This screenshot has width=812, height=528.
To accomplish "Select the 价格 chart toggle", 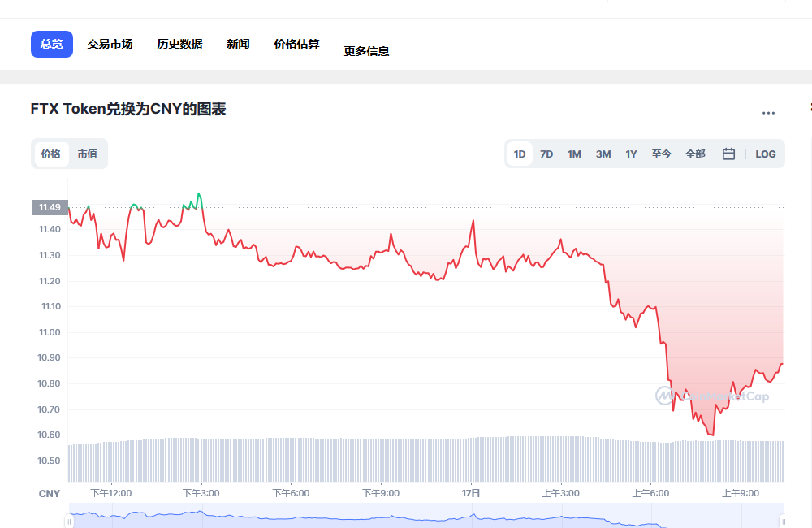I will pos(51,154).
